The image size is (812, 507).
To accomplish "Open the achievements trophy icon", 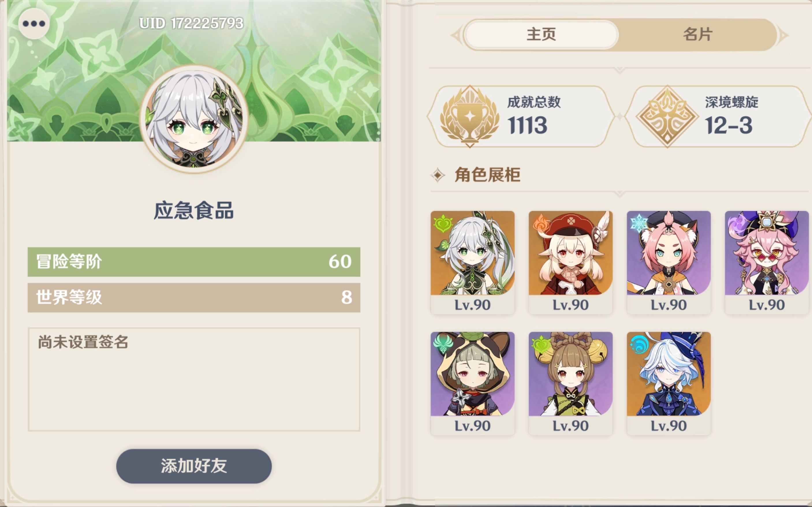I will coord(470,116).
